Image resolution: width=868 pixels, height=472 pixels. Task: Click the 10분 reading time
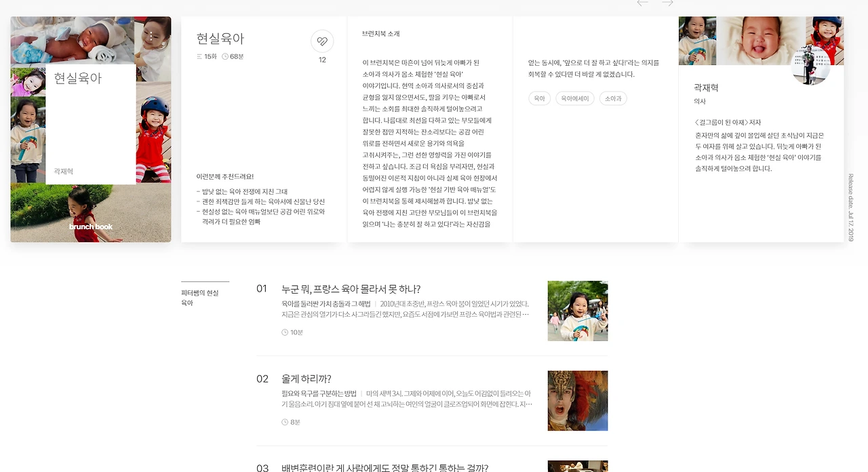pyautogui.click(x=296, y=332)
